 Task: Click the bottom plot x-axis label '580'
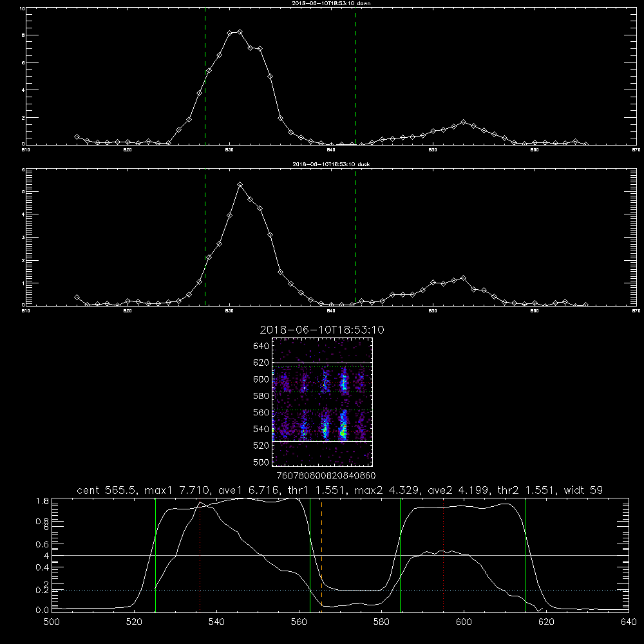(381, 622)
